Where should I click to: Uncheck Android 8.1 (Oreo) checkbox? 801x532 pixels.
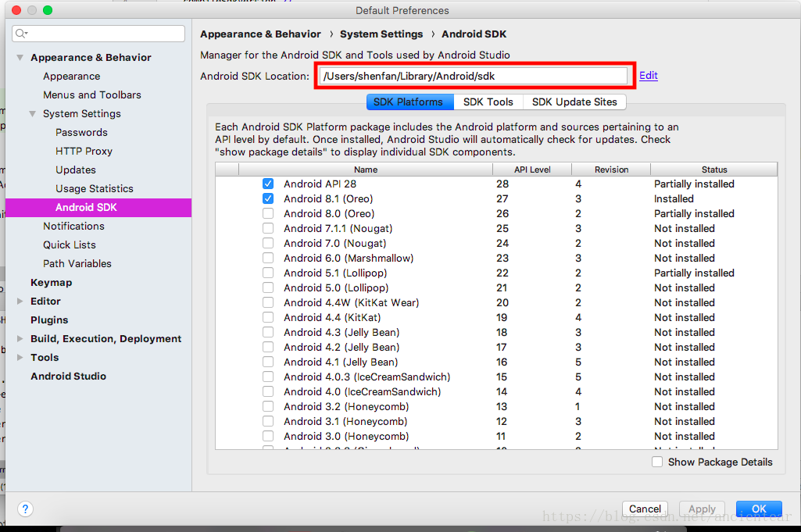[x=268, y=198]
